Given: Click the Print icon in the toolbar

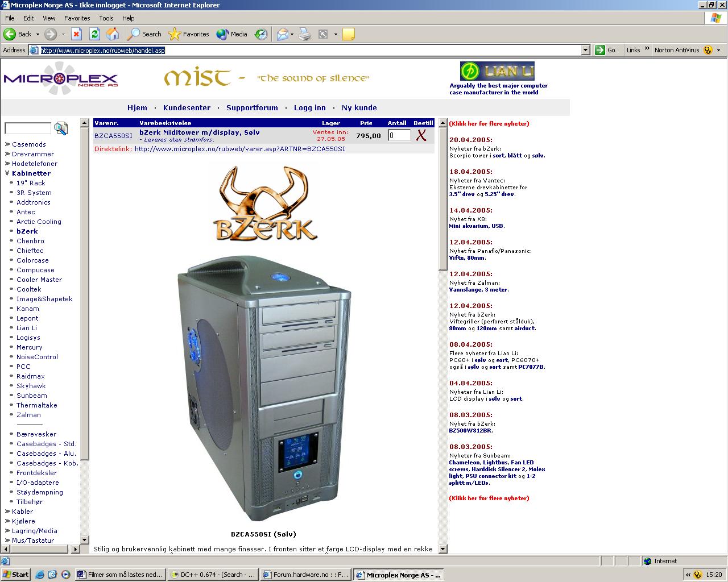Looking at the screenshot, I should point(305,34).
